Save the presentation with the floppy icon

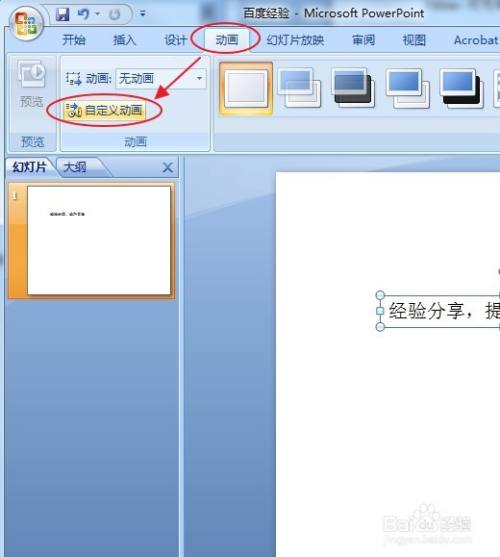point(63,14)
